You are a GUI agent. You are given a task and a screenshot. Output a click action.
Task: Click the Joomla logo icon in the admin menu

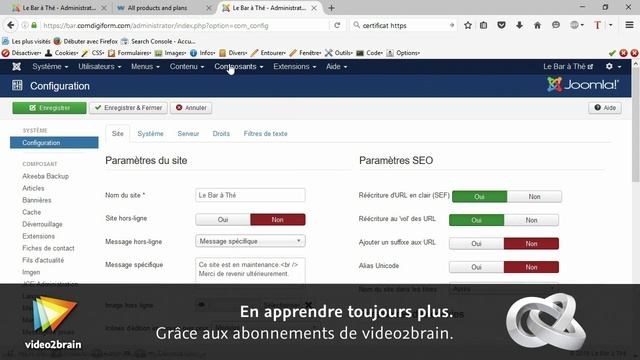(16, 67)
